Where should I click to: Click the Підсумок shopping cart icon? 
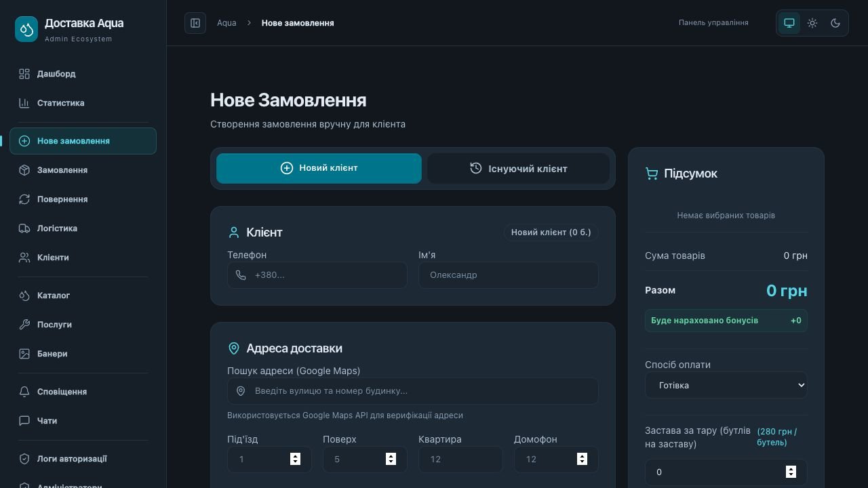pyautogui.click(x=652, y=174)
